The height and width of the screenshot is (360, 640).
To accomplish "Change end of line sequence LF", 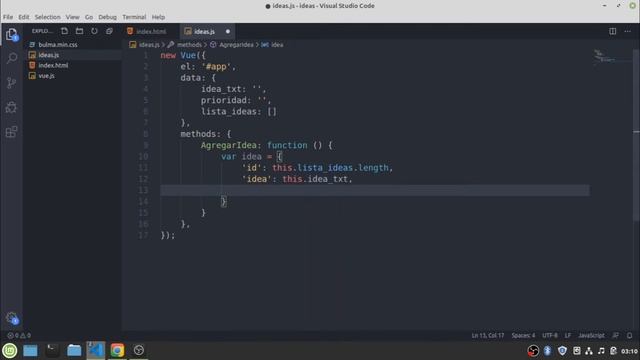I will point(568,336).
